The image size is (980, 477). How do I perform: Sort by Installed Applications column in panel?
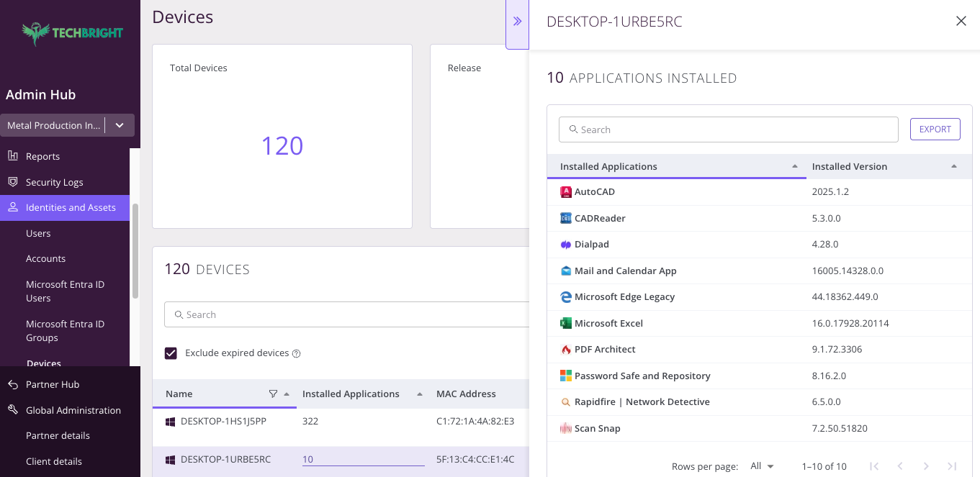point(795,166)
